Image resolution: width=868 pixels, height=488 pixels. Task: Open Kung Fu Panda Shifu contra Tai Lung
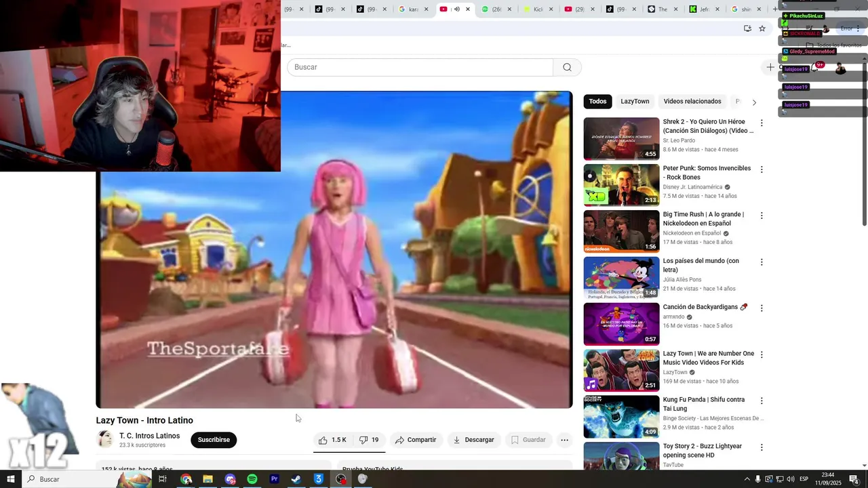click(704, 404)
